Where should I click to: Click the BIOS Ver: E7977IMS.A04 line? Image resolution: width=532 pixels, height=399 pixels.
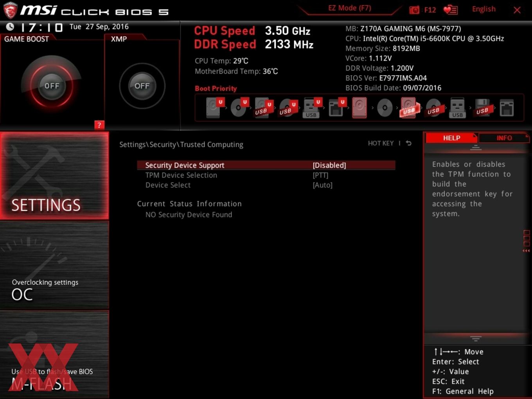coord(386,78)
